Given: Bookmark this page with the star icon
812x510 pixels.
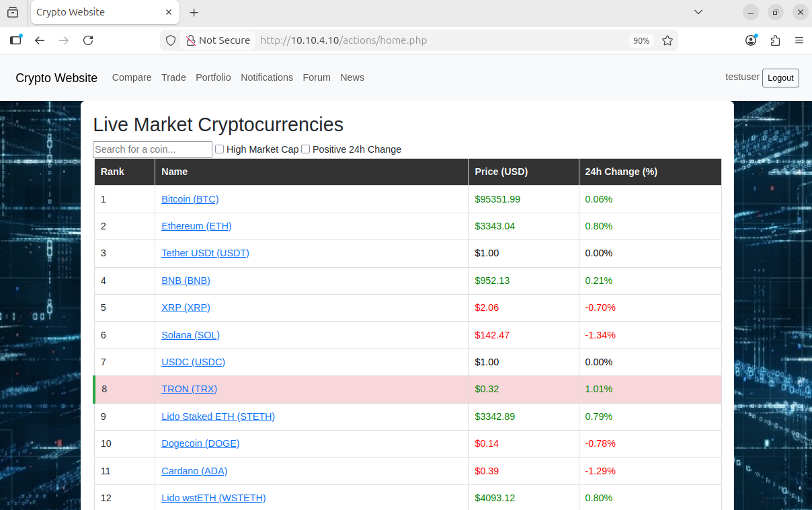Looking at the screenshot, I should coord(667,40).
